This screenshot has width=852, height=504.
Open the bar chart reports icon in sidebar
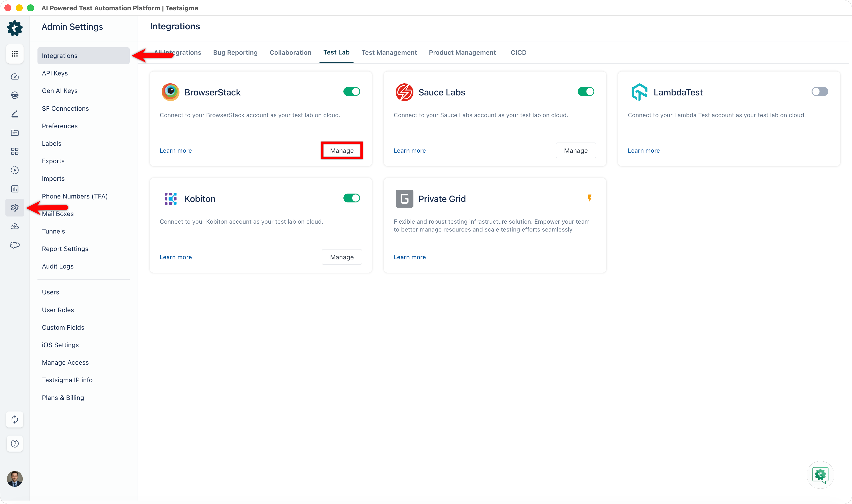coord(15,189)
